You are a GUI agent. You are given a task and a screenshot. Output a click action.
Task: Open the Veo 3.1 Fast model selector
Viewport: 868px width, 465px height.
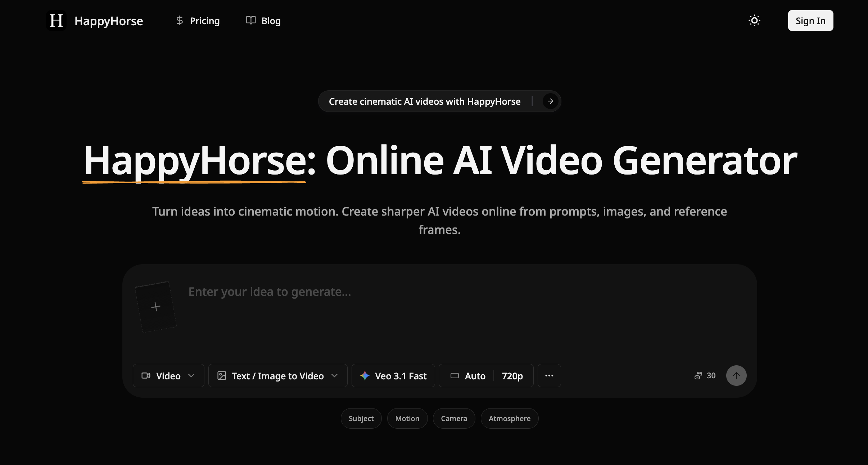[x=393, y=376]
